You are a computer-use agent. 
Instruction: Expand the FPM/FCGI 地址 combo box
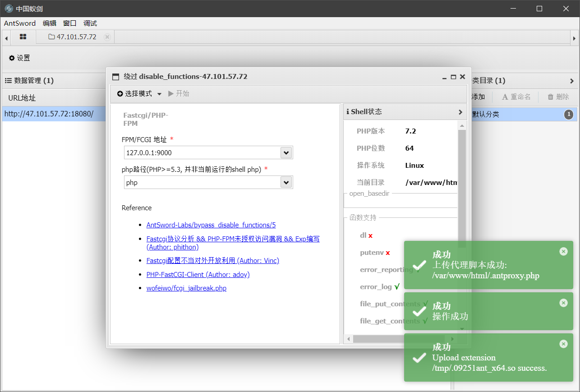(286, 152)
